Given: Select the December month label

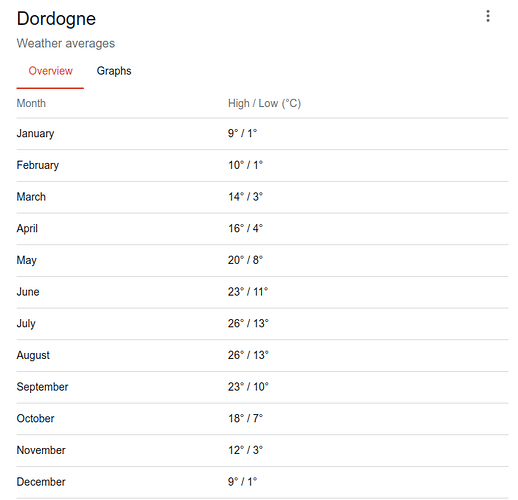Looking at the screenshot, I should [x=41, y=482].
